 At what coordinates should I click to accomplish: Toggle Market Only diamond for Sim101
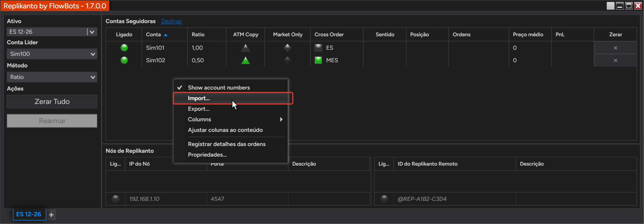pos(287,47)
